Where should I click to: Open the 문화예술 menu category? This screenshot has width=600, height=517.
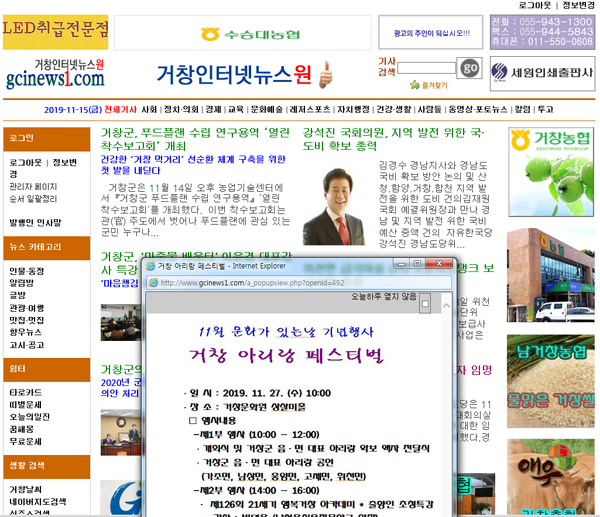pyautogui.click(x=267, y=109)
